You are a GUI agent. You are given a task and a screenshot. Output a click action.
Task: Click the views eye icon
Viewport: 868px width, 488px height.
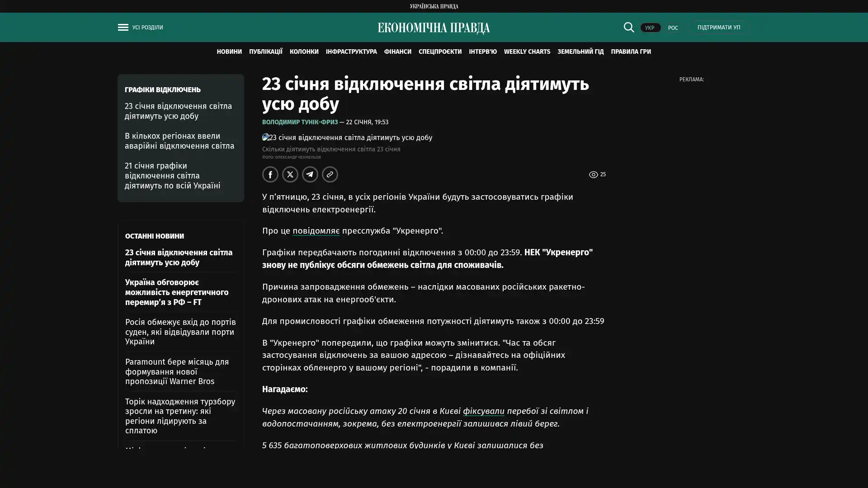click(593, 174)
